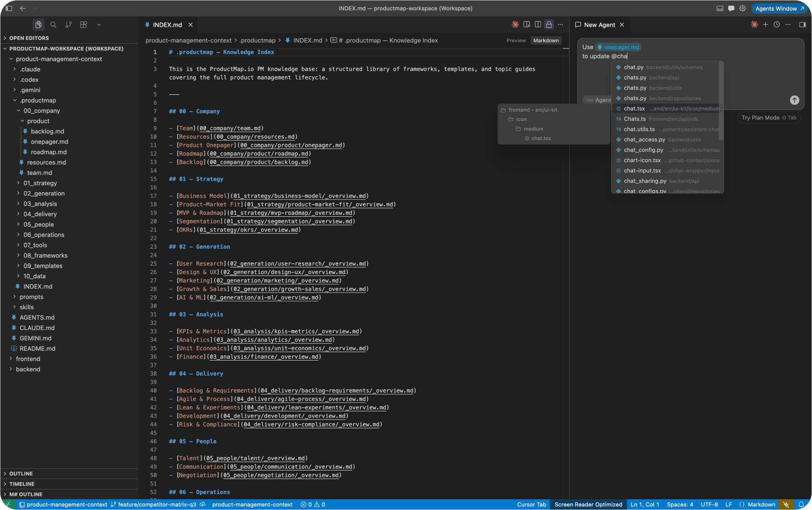Open agent panel more options ellipsis
Viewport: 812px width, 510px height.
(788, 24)
